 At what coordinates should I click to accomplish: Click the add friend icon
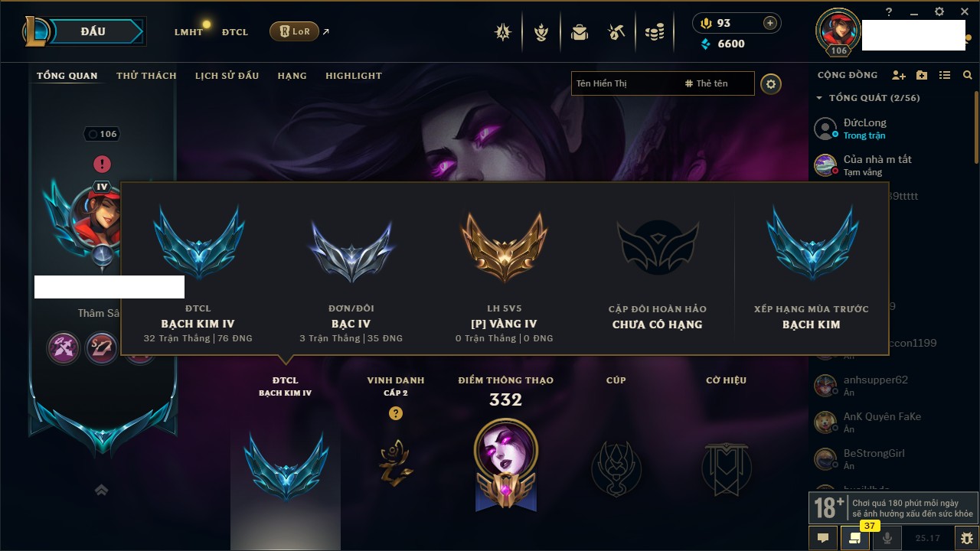[x=899, y=75]
